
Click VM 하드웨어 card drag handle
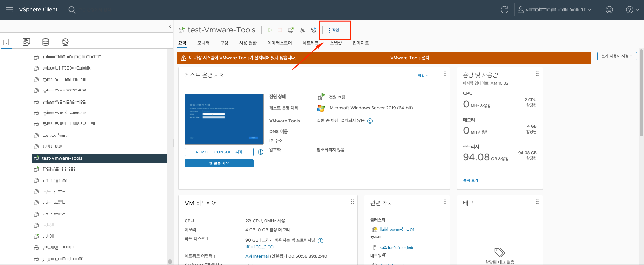tap(352, 202)
